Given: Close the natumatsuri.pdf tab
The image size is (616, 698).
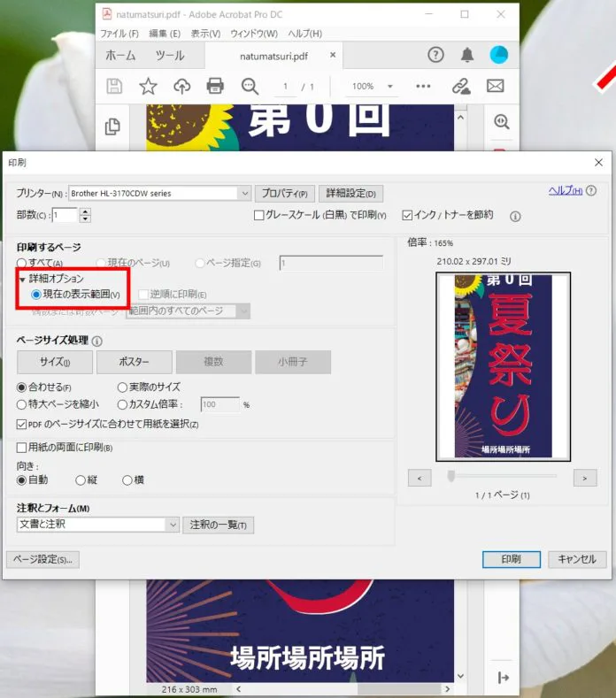Looking at the screenshot, I should pos(333,55).
